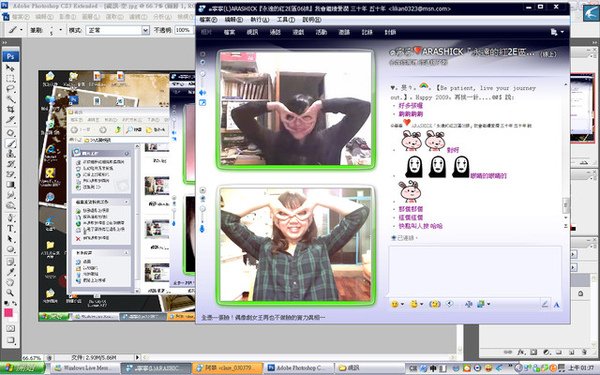Change Photoshop screen mode button
Viewport: 600px width, 375px height.
point(10,340)
